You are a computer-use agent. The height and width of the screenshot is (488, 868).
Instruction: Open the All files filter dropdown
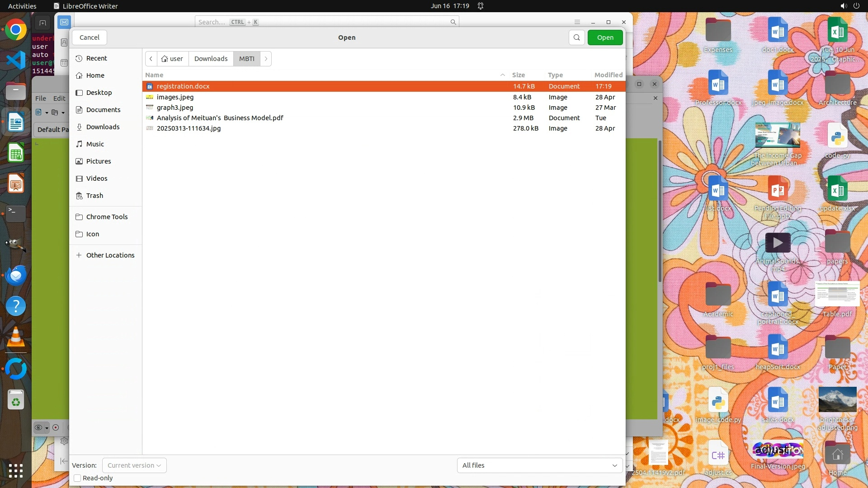[x=539, y=465]
